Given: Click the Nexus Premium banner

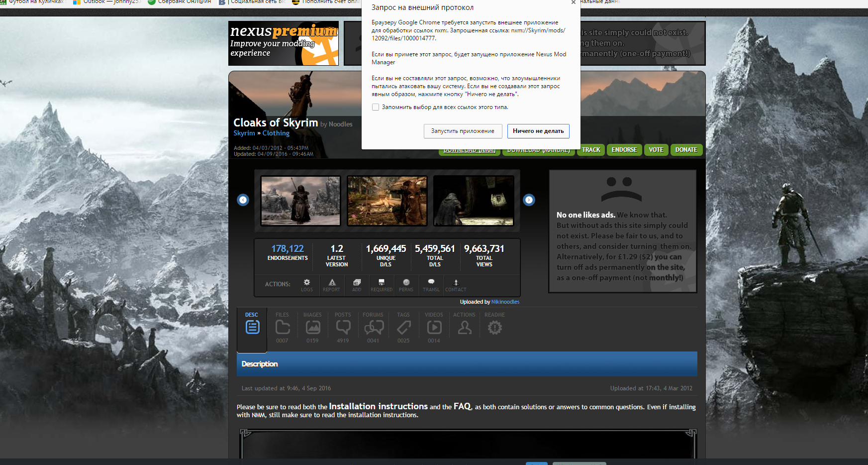Looking at the screenshot, I should coord(284,43).
